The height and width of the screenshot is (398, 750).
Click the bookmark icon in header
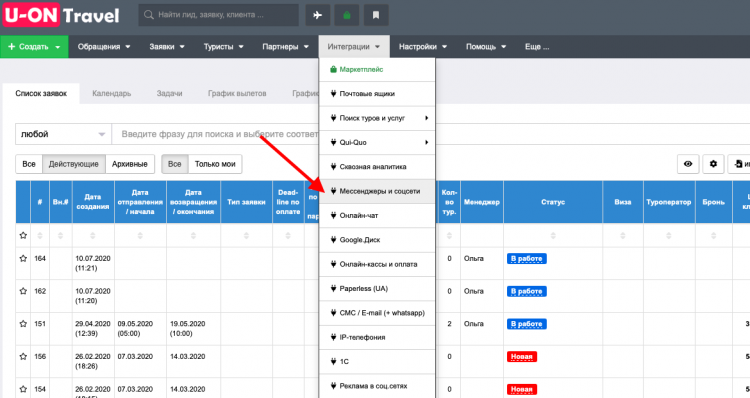point(376,15)
